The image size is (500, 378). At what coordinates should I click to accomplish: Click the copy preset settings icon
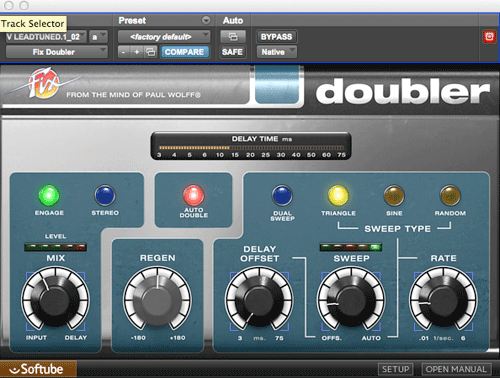point(151,52)
